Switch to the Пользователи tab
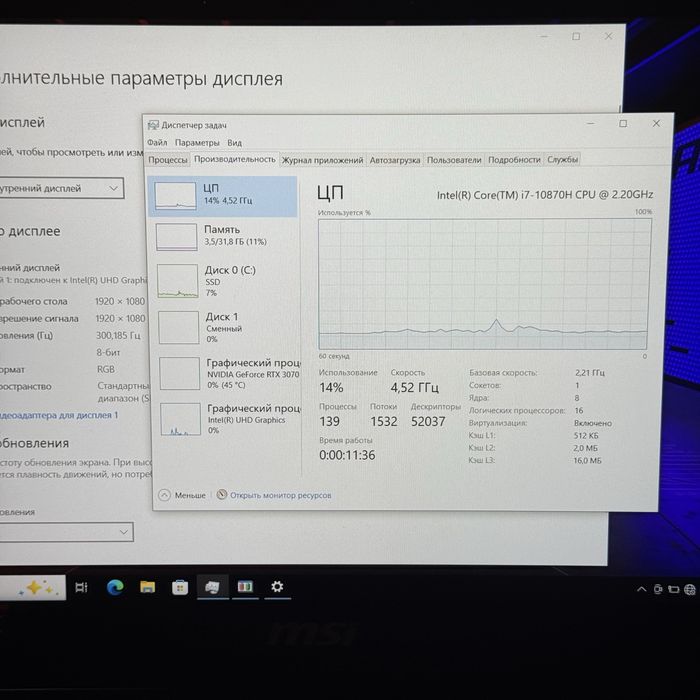This screenshot has width=700, height=700. (454, 160)
